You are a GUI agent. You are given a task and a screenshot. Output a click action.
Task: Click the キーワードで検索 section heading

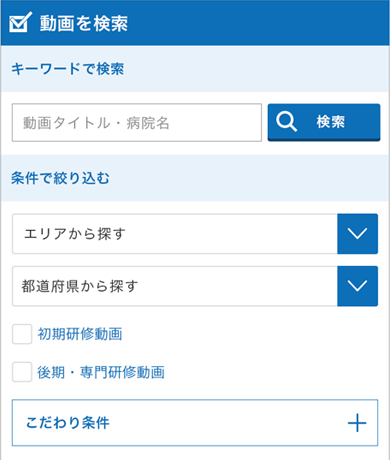68,69
